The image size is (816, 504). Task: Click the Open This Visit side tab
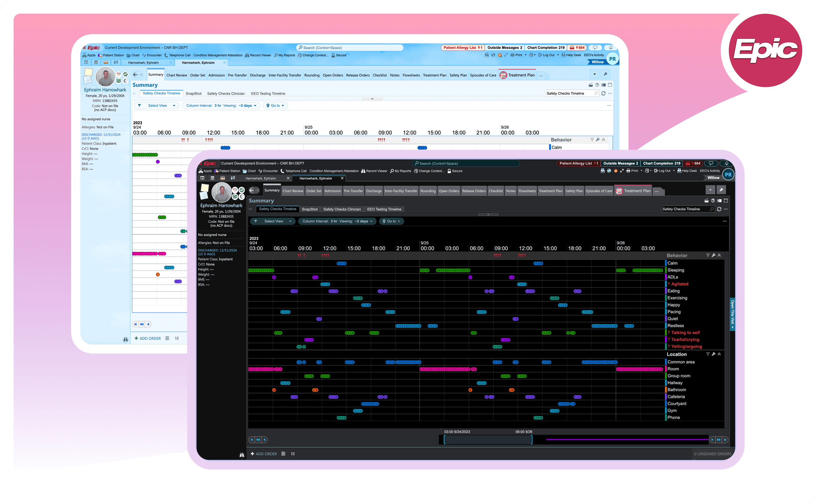click(732, 314)
